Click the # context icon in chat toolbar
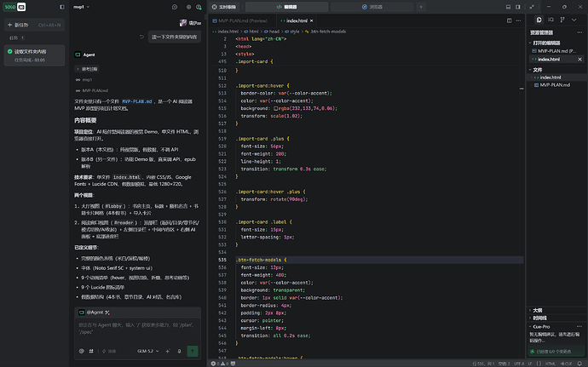 point(91,352)
